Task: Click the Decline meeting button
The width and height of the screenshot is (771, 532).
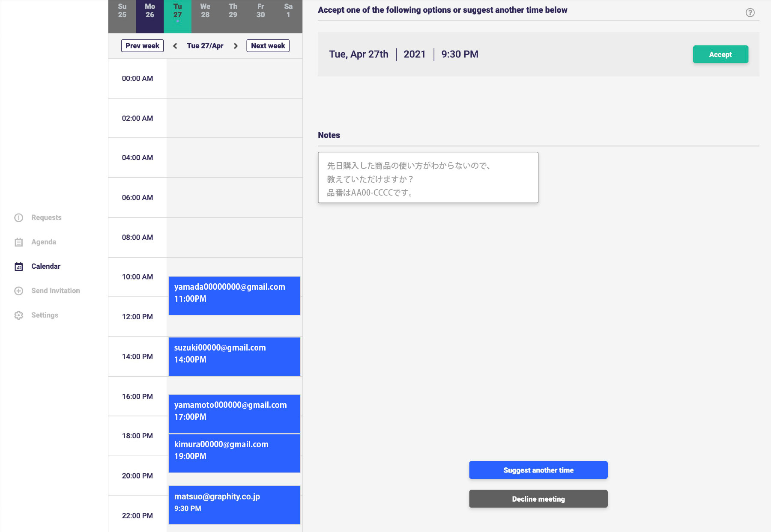Action: 538,499
